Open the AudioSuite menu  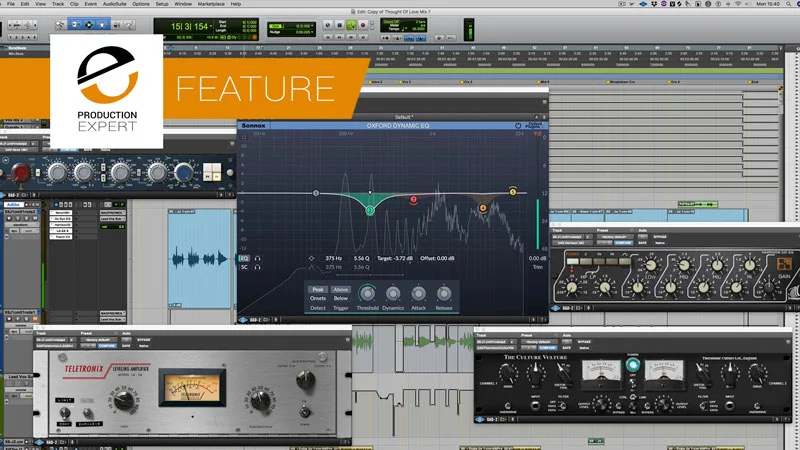pyautogui.click(x=114, y=4)
